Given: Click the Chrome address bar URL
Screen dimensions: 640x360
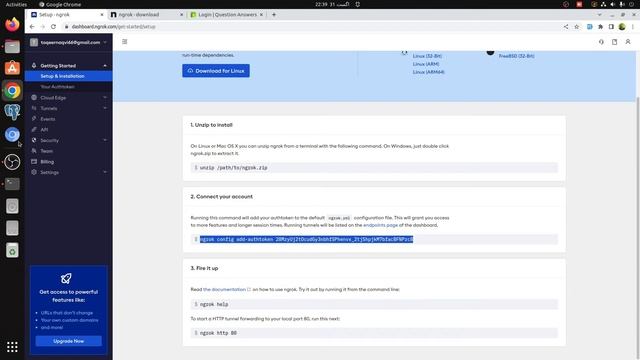Looking at the screenshot, I should coord(113,27).
